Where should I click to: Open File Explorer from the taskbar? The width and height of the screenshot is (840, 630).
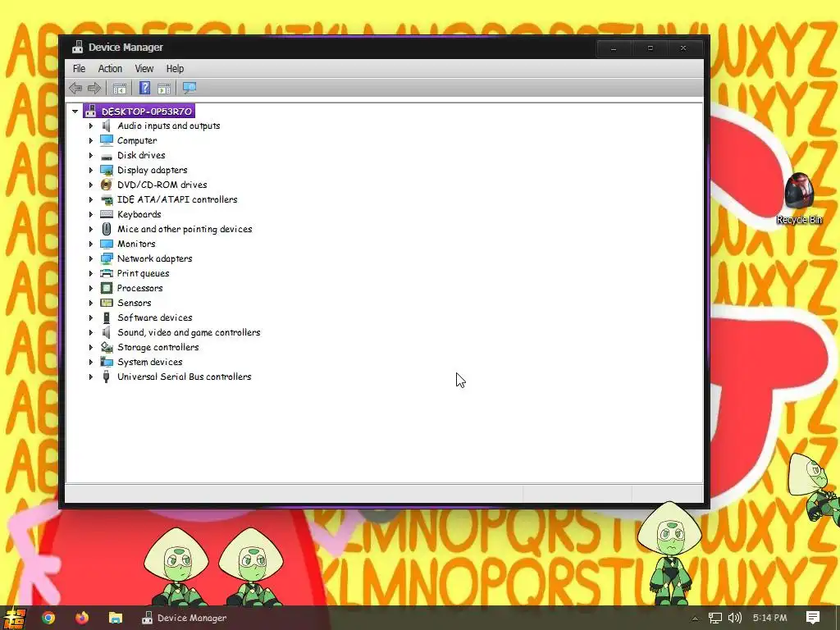coord(116,618)
